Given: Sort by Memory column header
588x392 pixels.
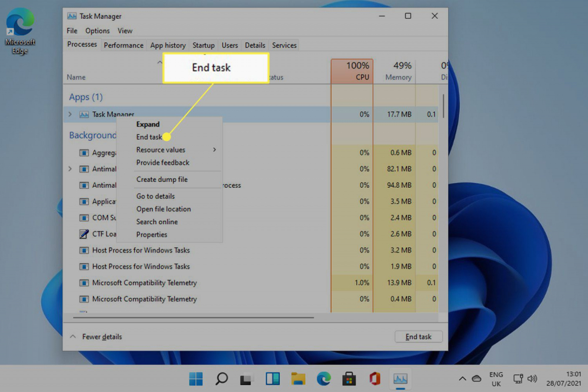Looking at the screenshot, I should point(395,71).
